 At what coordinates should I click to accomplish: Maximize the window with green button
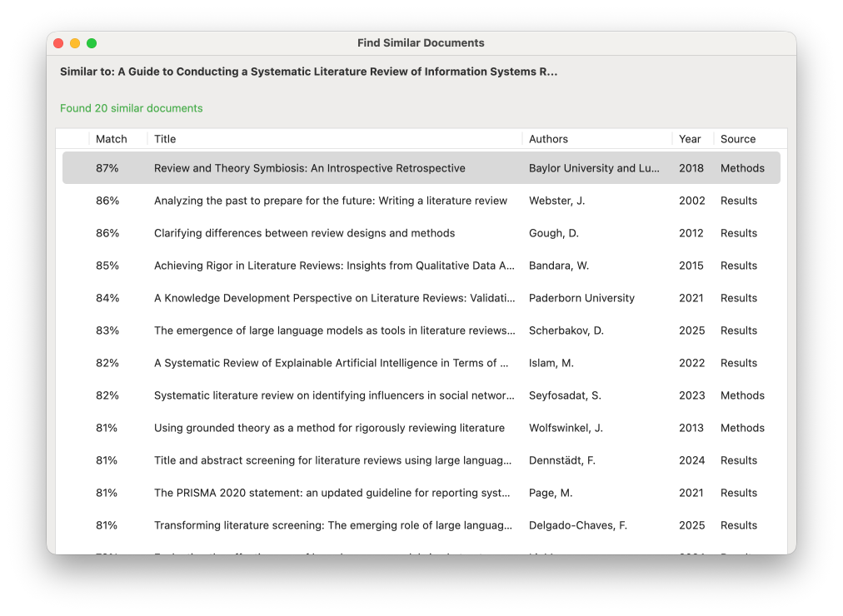click(92, 43)
